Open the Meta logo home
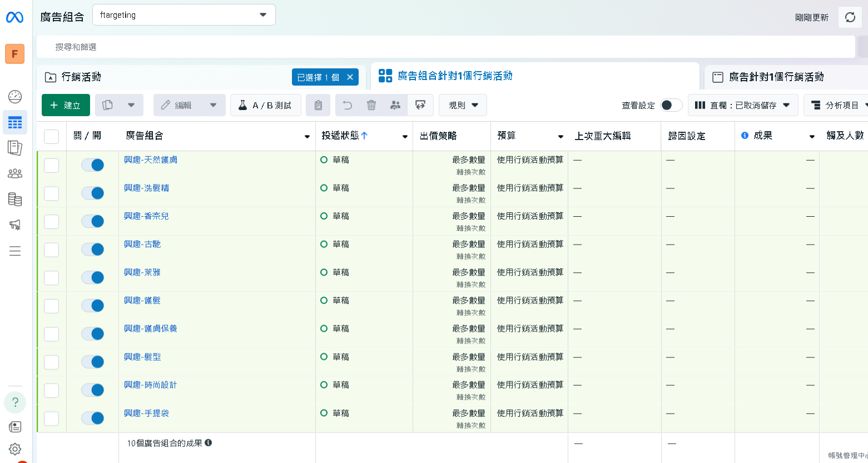The width and height of the screenshot is (868, 463). 14,17
